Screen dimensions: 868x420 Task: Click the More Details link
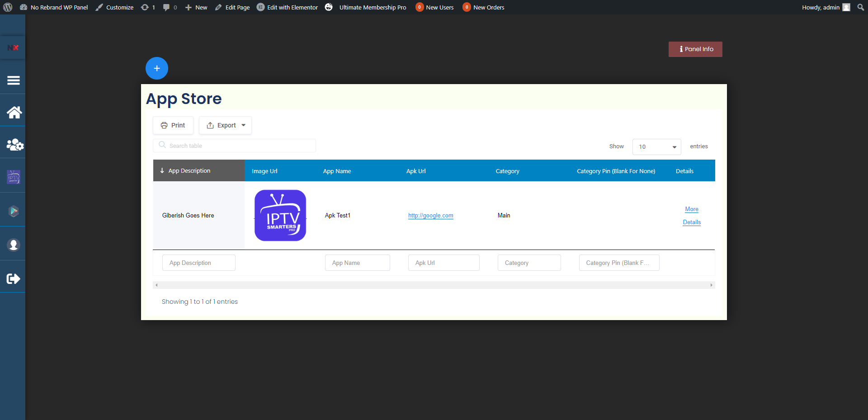pyautogui.click(x=692, y=216)
